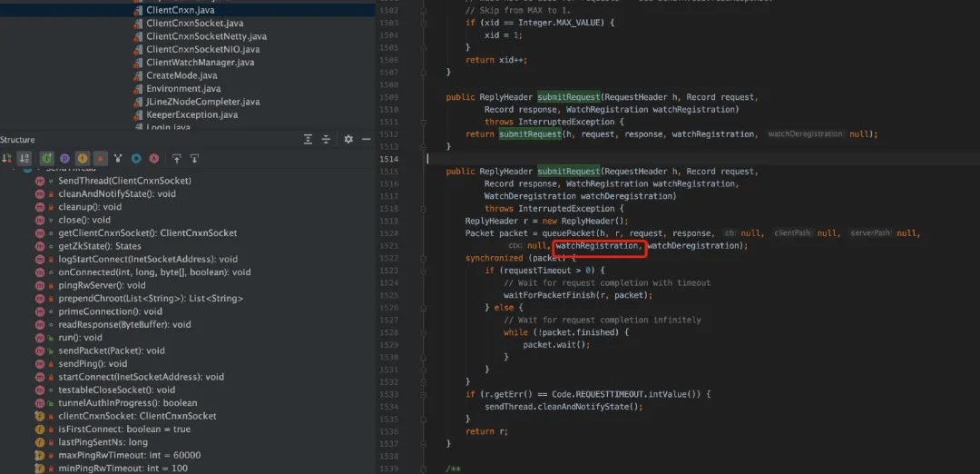Viewport: 980px width, 474px height.
Task: Click method icon beside cleanup(): void
Action: click(x=40, y=207)
